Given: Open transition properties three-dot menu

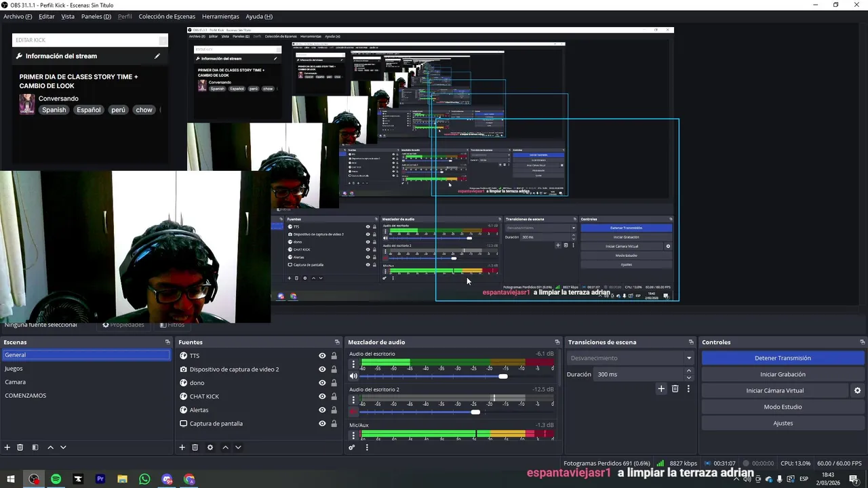Looking at the screenshot, I should 688,389.
